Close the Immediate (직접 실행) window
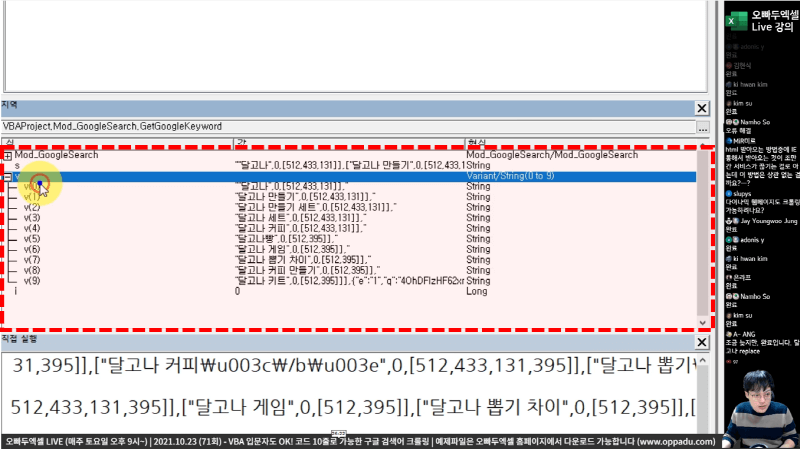This screenshot has width=800, height=450. (x=702, y=342)
